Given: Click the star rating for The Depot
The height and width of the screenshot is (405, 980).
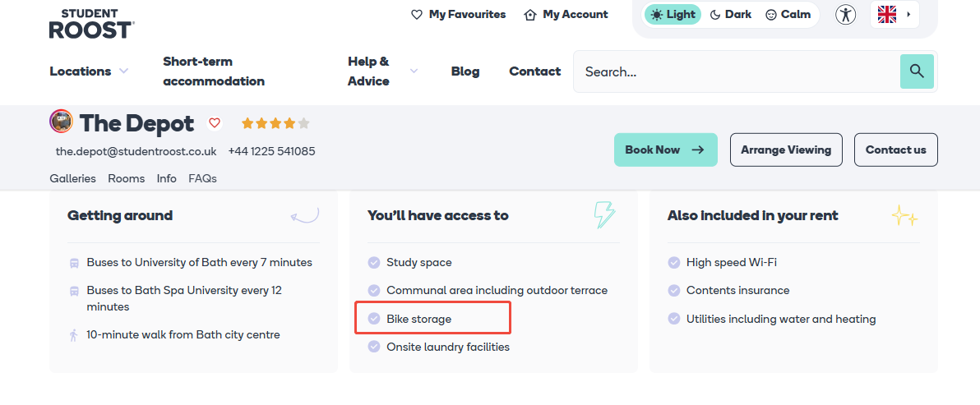Looking at the screenshot, I should (x=275, y=124).
